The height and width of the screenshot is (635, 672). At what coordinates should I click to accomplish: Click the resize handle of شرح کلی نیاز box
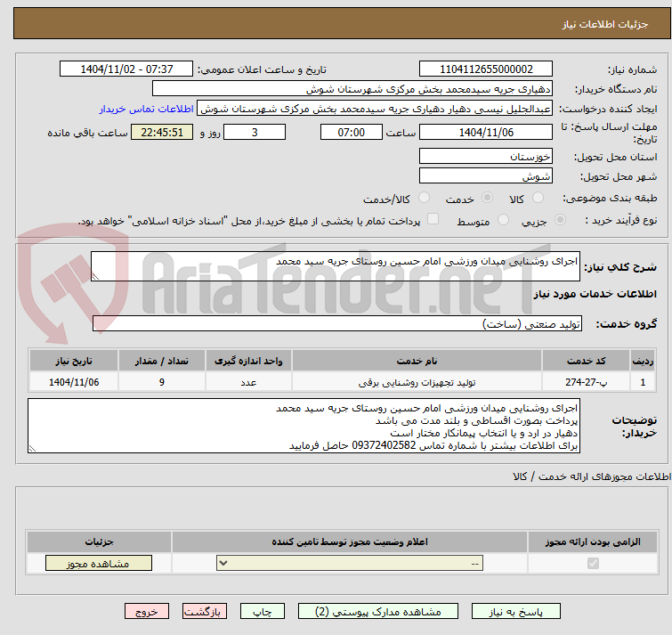point(95,277)
